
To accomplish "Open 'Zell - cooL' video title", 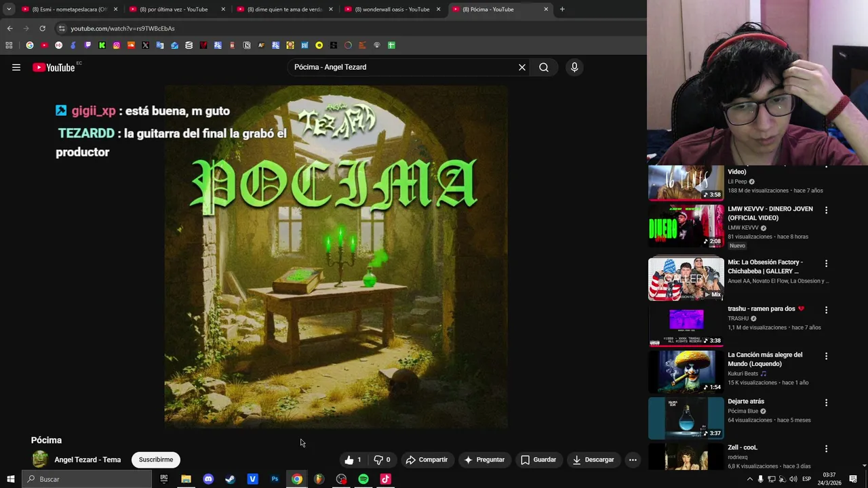I will pyautogui.click(x=743, y=447).
